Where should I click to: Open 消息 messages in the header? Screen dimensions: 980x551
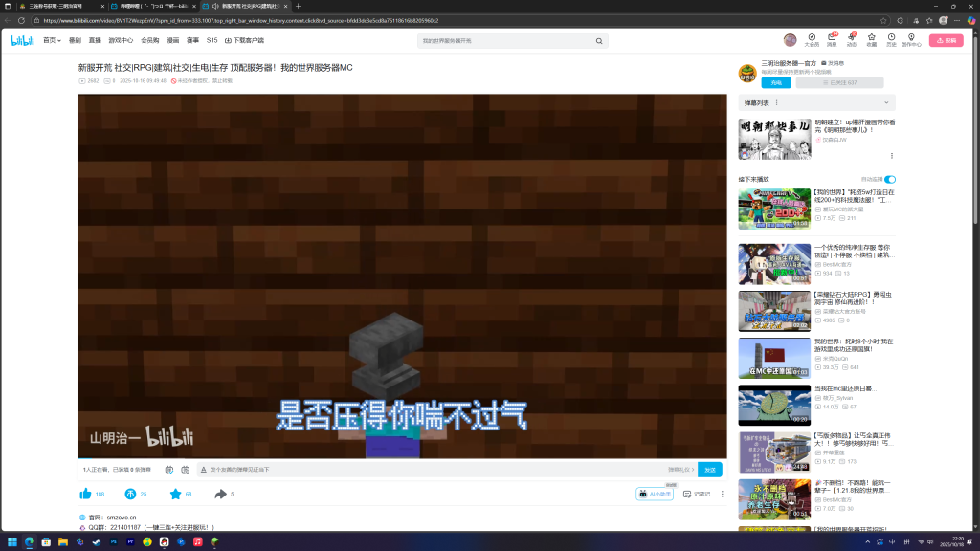[832, 40]
